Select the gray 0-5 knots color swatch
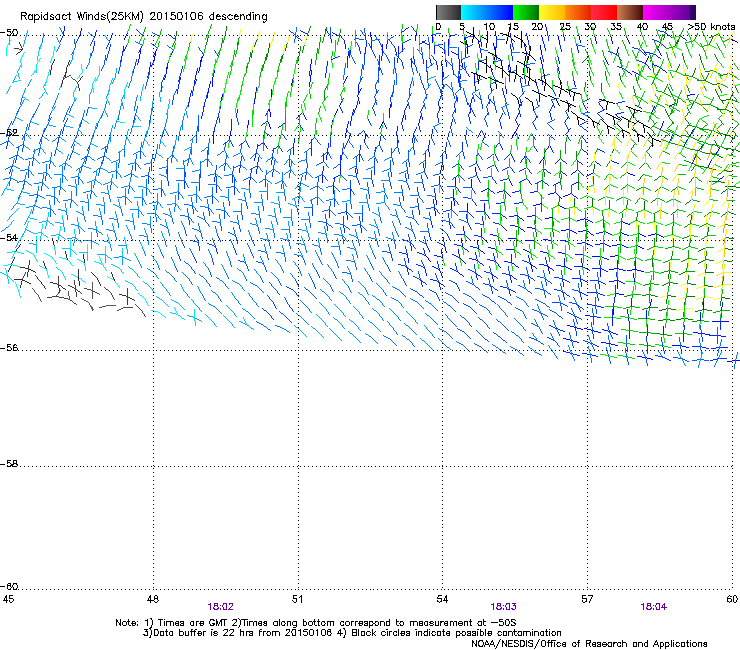 (x=448, y=12)
